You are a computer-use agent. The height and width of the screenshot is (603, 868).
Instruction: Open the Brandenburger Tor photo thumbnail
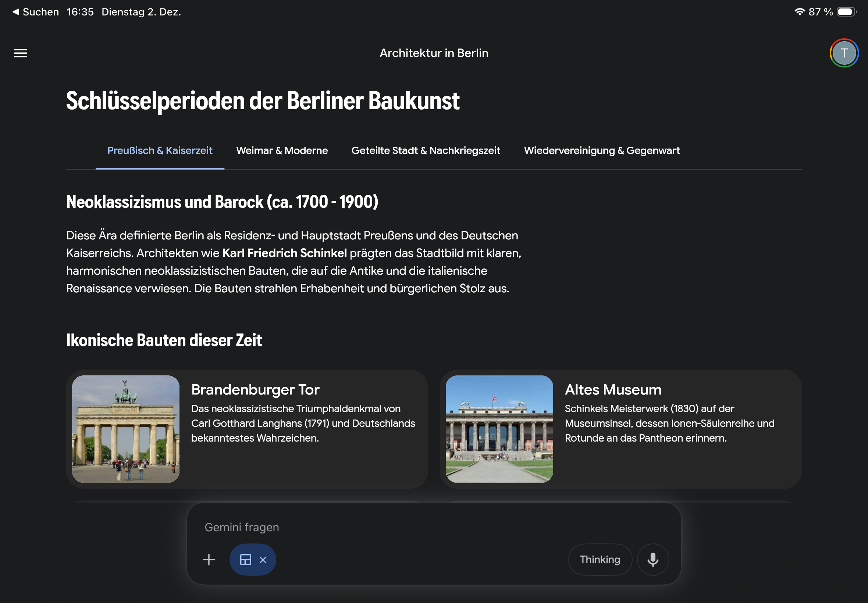pos(125,429)
